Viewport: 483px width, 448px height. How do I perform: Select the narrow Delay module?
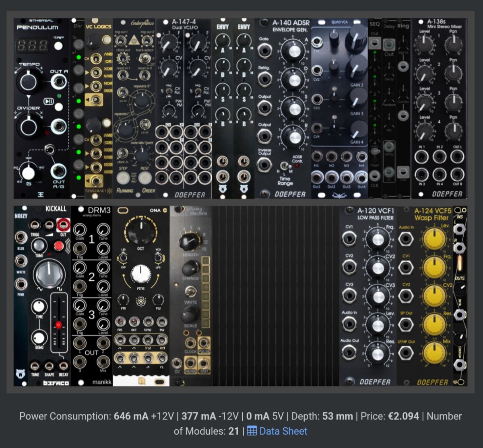pyautogui.click(x=389, y=108)
